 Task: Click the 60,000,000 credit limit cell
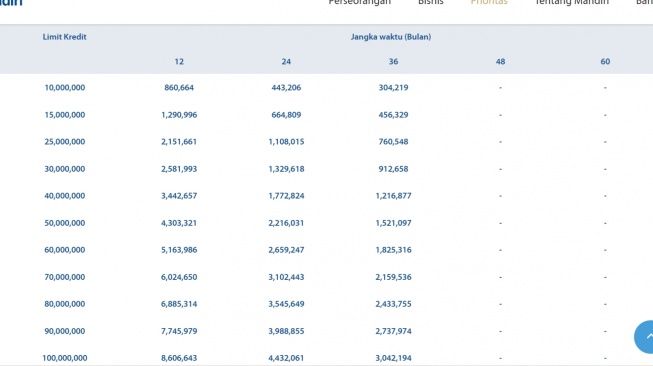click(65, 250)
